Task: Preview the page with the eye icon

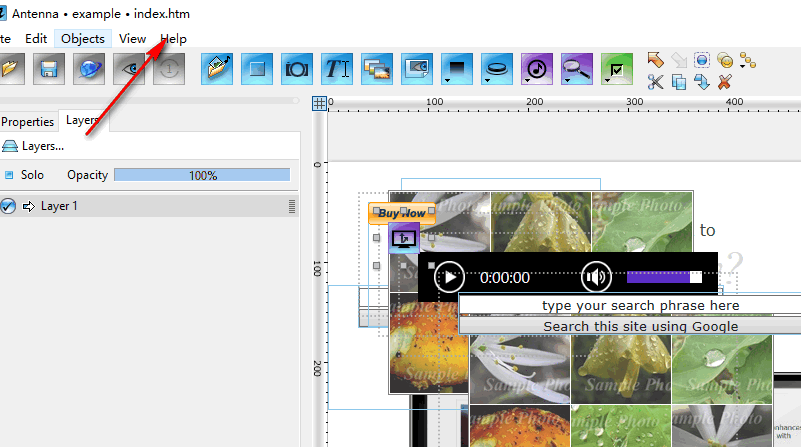Action: point(129,69)
